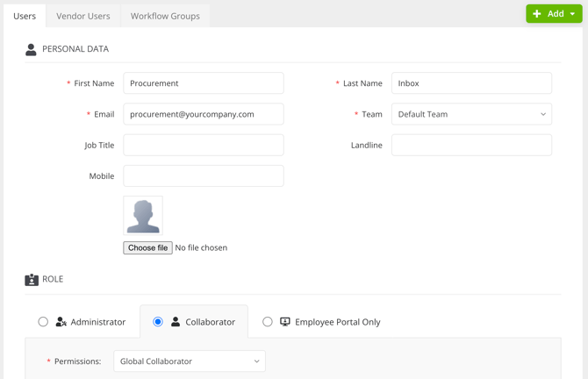Switch to the Workflow Groups tab

165,16
